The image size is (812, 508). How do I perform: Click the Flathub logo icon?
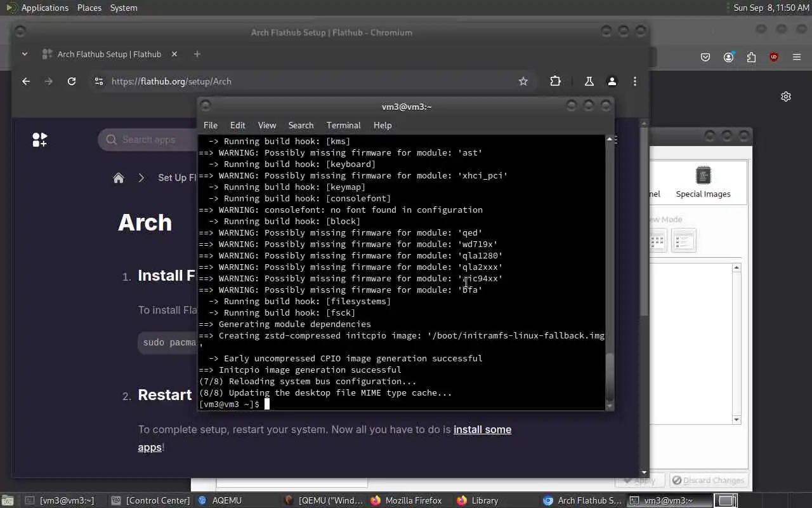[x=39, y=140]
